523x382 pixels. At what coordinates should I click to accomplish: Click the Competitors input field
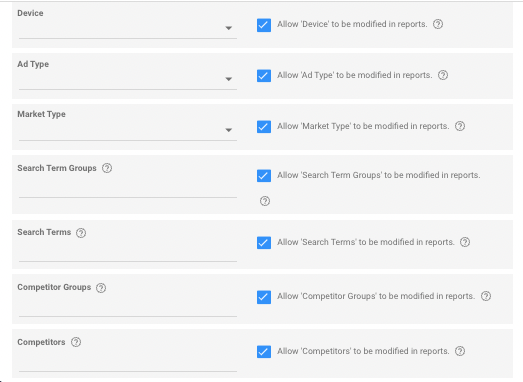point(128,362)
